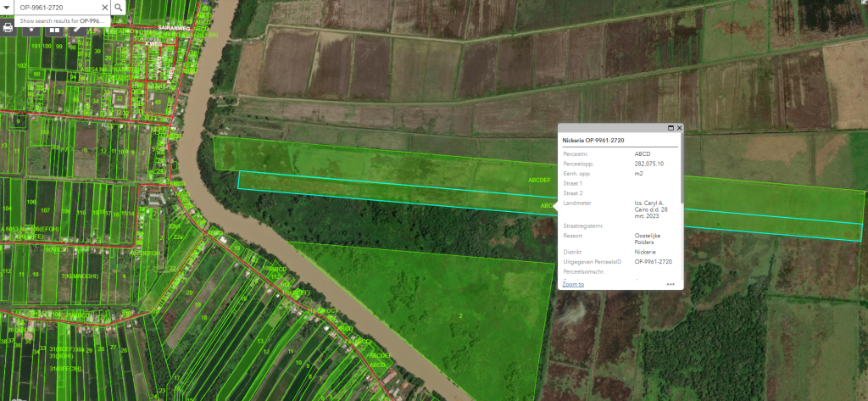Click the Print widget icon
868x401 pixels.
[x=8, y=27]
